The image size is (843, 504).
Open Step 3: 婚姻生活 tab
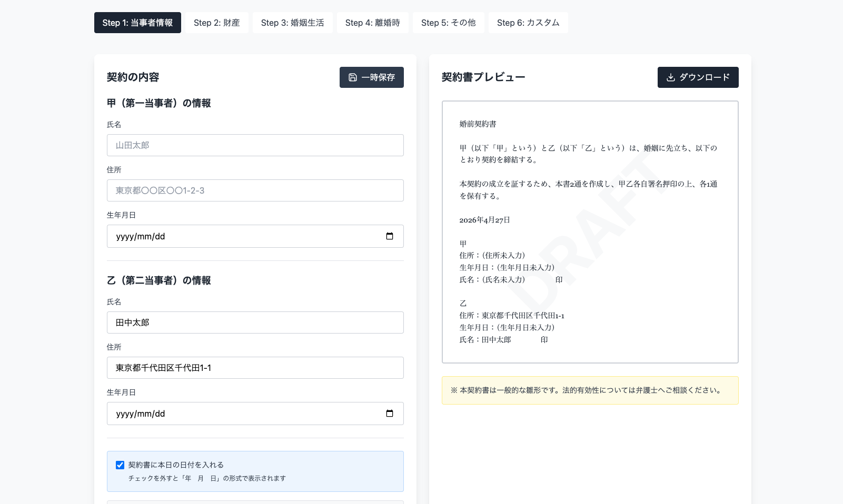tap(292, 23)
